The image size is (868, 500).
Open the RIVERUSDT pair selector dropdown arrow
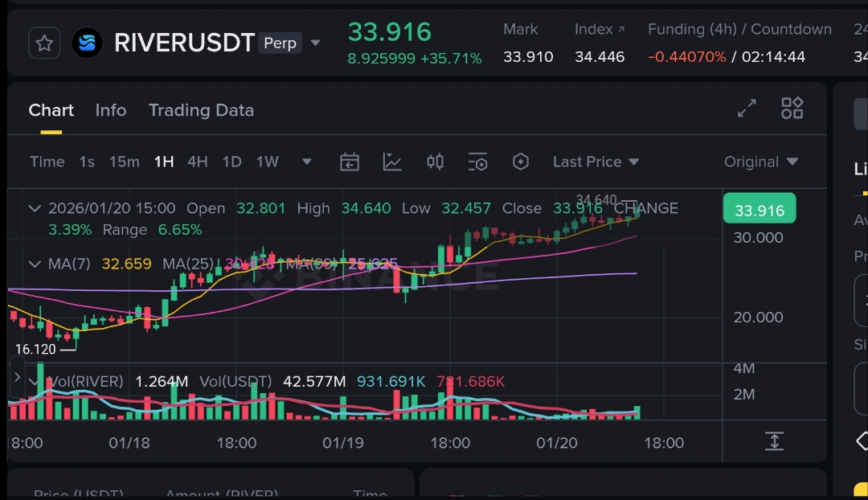(316, 43)
